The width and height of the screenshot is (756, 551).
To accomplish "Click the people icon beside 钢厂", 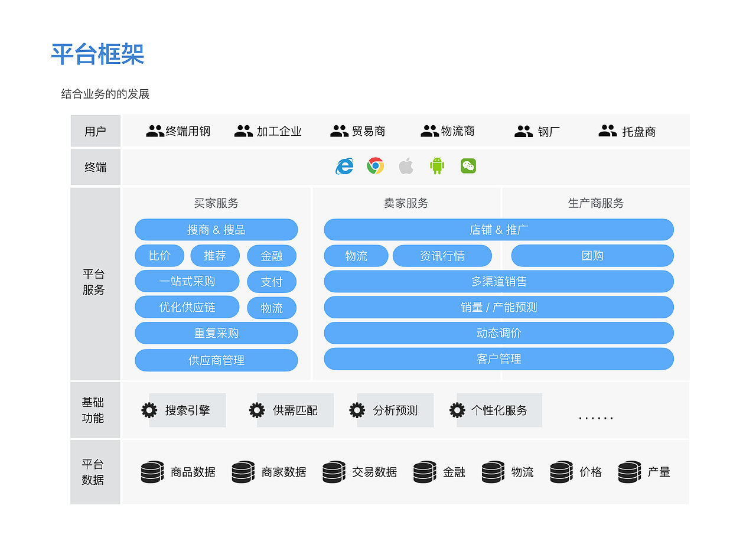I will pos(523,131).
